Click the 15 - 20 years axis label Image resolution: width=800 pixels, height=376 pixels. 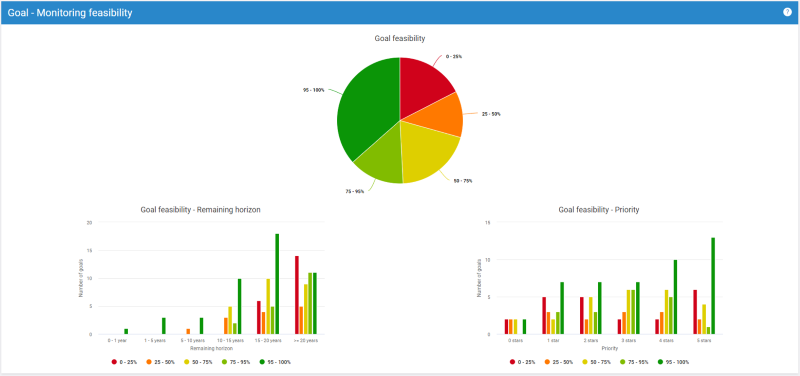click(x=268, y=340)
